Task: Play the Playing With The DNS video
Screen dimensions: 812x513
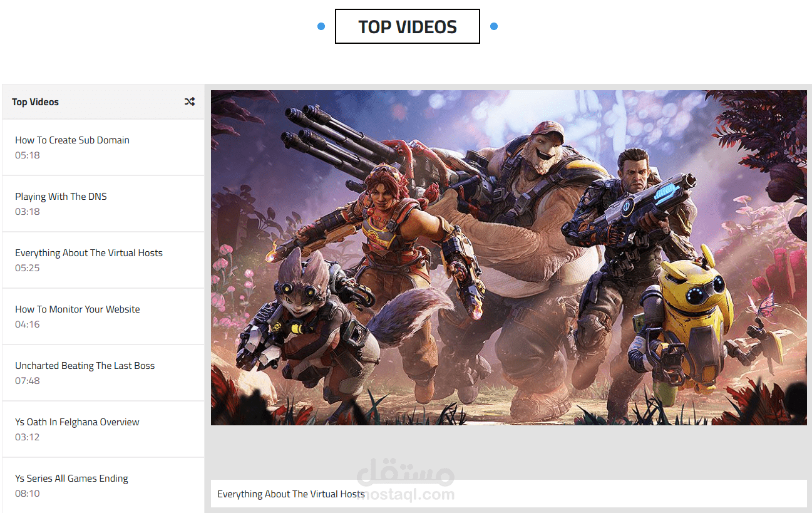Action: tap(103, 204)
